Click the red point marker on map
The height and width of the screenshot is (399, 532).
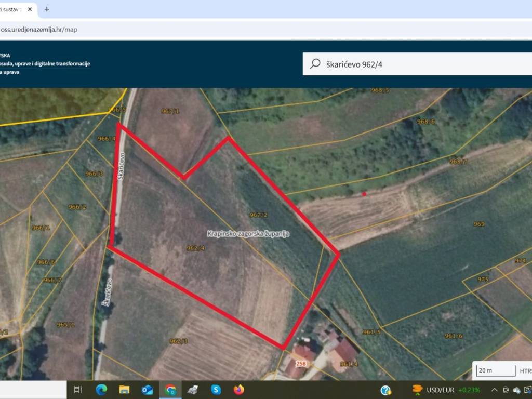coord(364,194)
